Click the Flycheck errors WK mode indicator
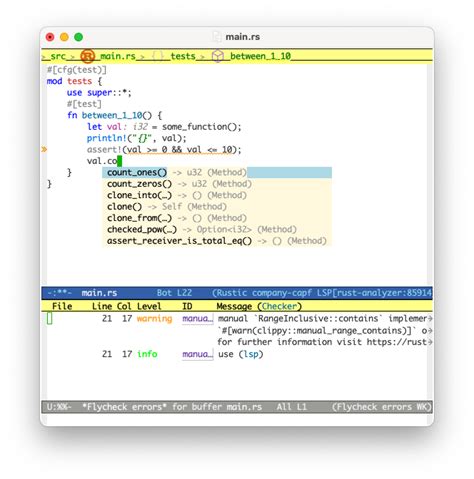This screenshot has height=479, width=474. point(381,407)
